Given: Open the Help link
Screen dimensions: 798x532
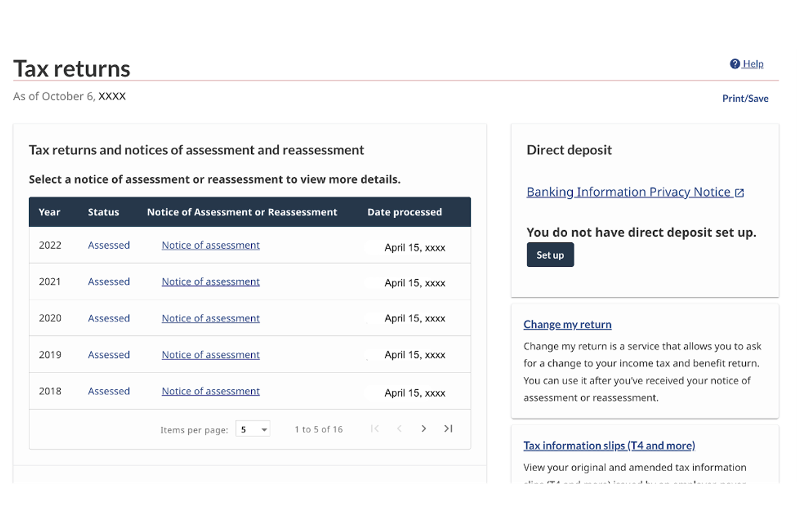Looking at the screenshot, I should (x=753, y=64).
